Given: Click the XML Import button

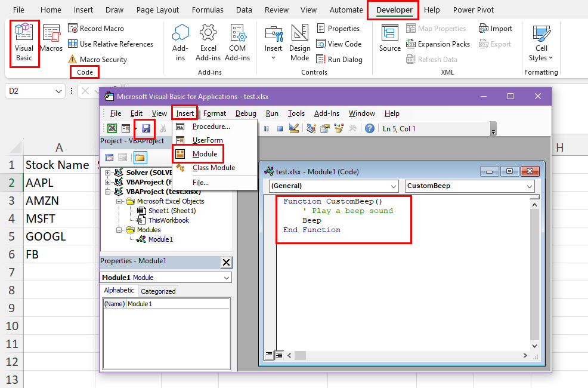Looking at the screenshot, I should point(496,29).
